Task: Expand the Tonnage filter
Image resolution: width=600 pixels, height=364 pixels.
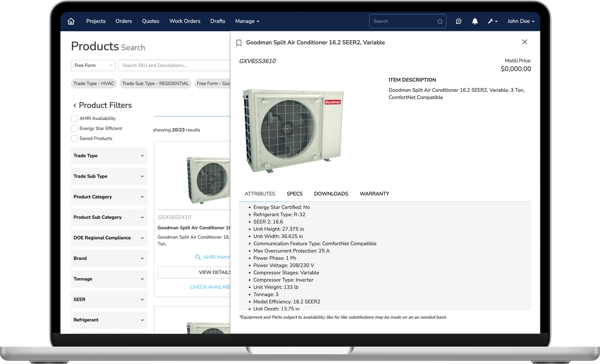Action: (x=109, y=279)
